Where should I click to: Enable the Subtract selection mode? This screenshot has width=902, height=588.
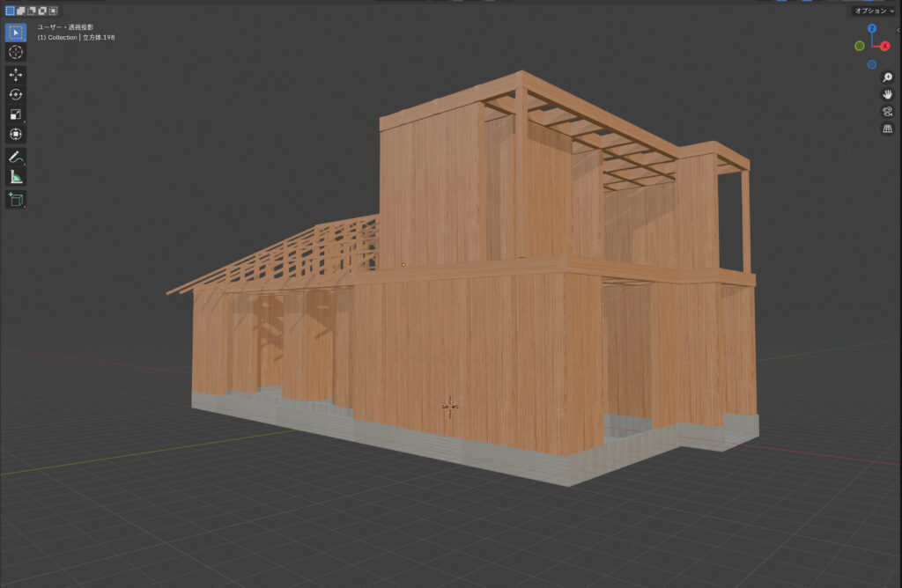click(32, 11)
